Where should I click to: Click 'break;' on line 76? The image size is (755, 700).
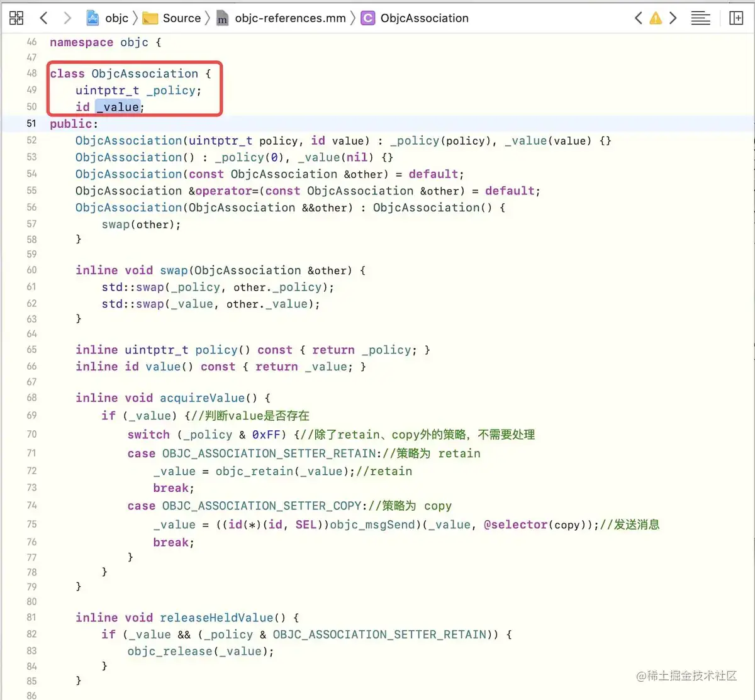[x=174, y=542]
